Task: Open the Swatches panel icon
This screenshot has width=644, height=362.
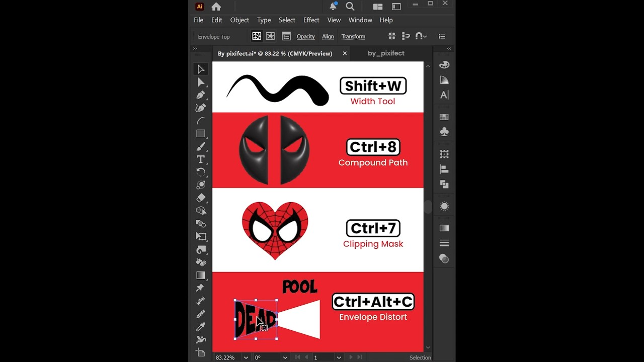Action: point(444,117)
